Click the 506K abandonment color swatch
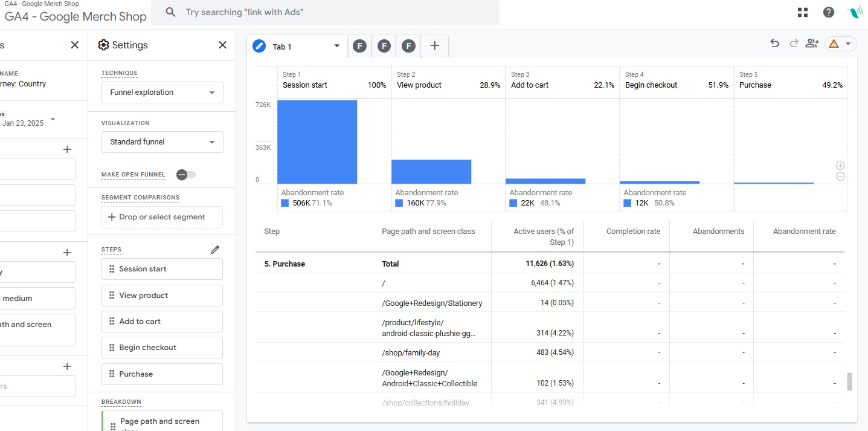The height and width of the screenshot is (431, 868). tap(285, 203)
